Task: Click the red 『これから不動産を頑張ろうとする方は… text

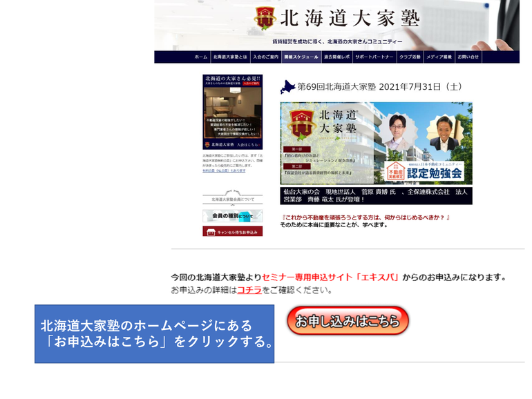Action: coord(365,217)
